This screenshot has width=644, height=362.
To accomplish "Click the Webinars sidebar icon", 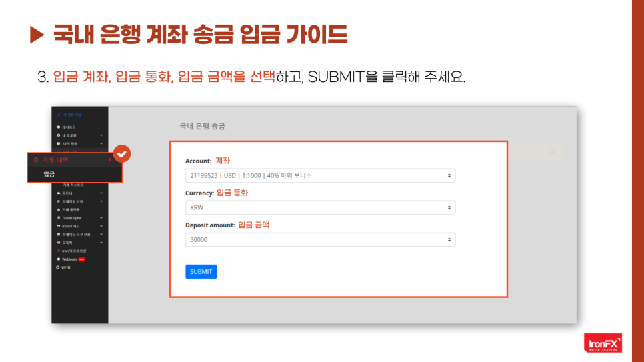I will (x=59, y=259).
